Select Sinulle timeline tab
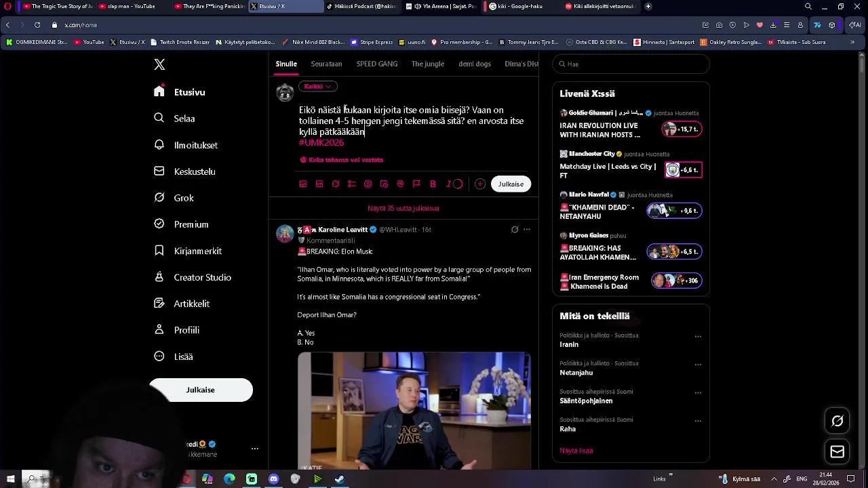 click(x=286, y=64)
